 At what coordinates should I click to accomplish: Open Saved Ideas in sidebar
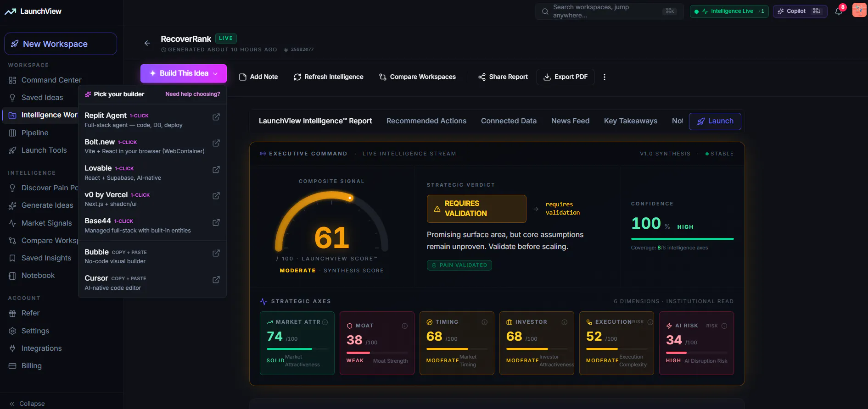(42, 98)
